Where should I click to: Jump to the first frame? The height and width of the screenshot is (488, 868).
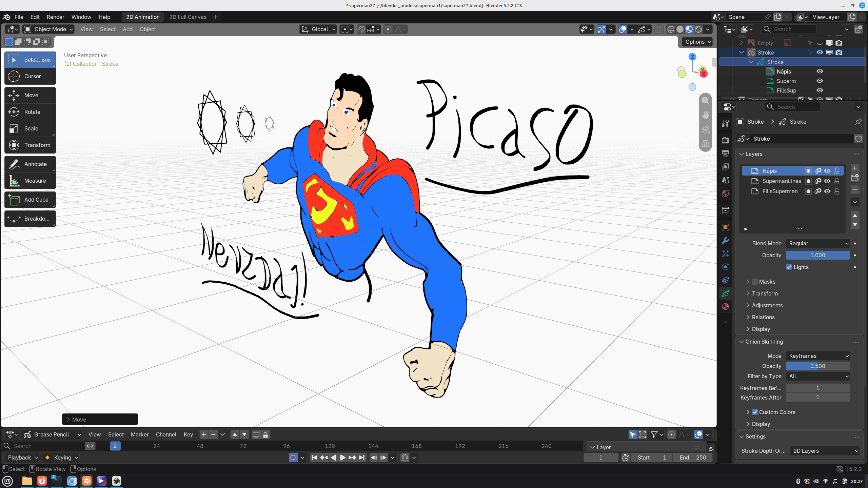coord(314,457)
